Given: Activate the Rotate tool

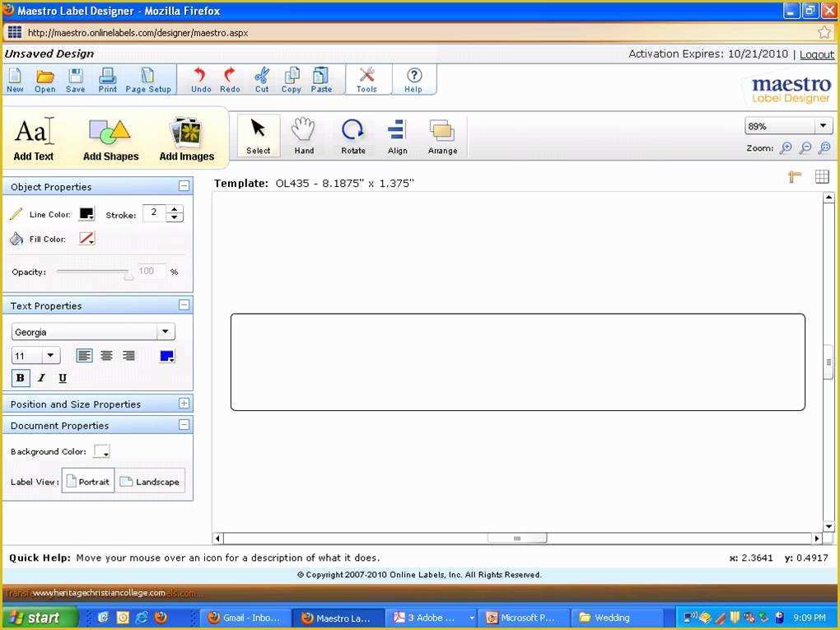Looking at the screenshot, I should 353,136.
